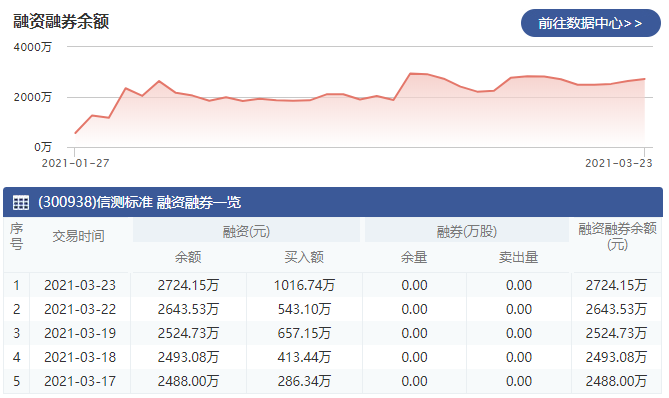This screenshot has width=669, height=398.
Task: Click the chart line peak near 3000万
Action: pos(410,74)
